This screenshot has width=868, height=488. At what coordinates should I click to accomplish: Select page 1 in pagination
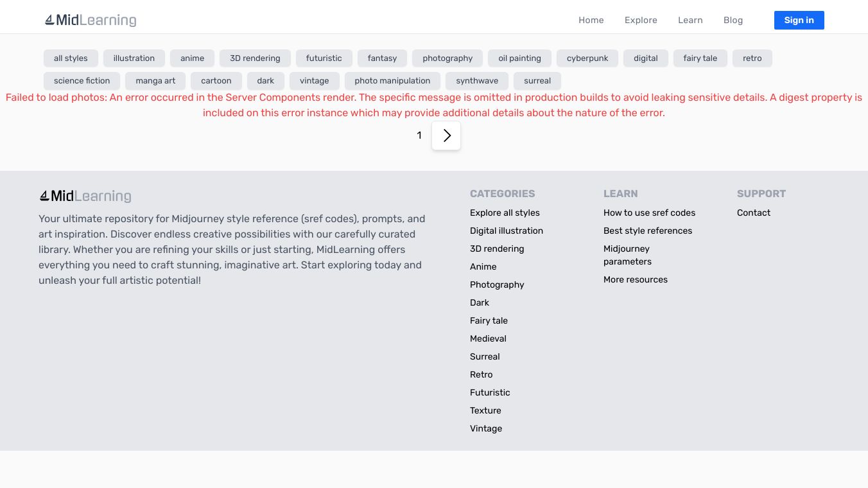click(419, 135)
